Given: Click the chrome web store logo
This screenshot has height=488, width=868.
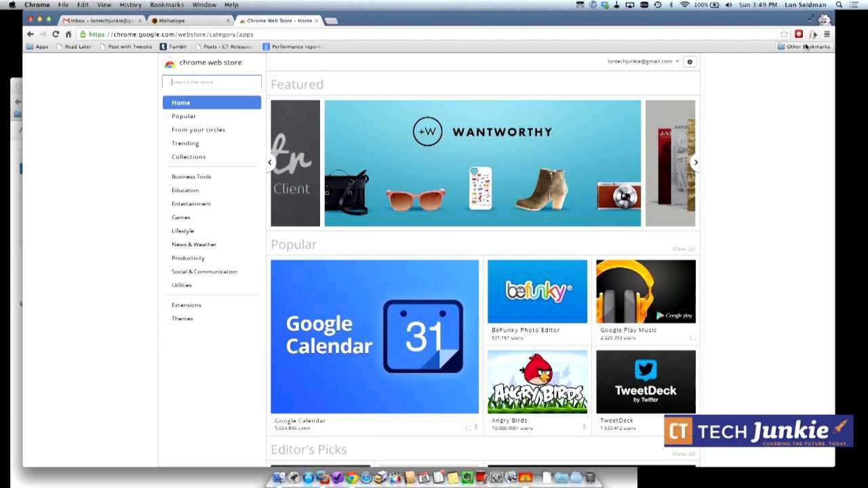Looking at the screenshot, I should tap(203, 62).
